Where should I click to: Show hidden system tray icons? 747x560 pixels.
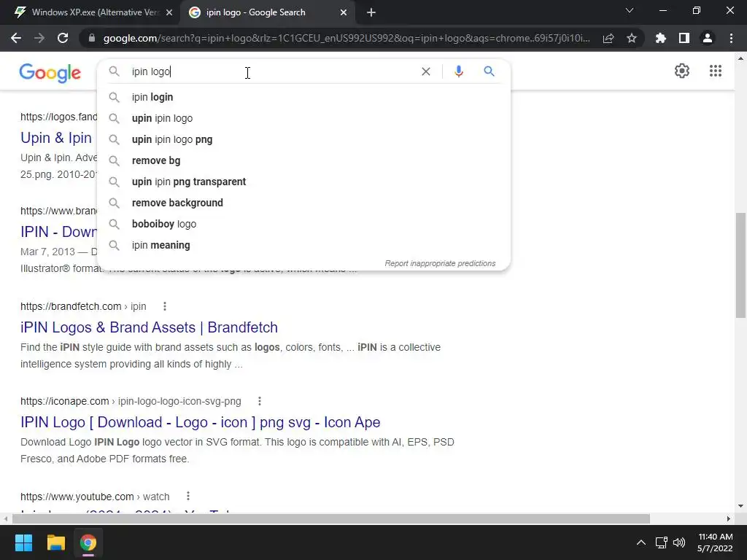(641, 542)
